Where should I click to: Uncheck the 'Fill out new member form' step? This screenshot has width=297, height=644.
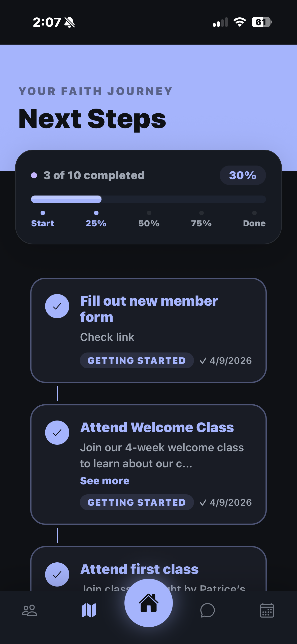57,306
